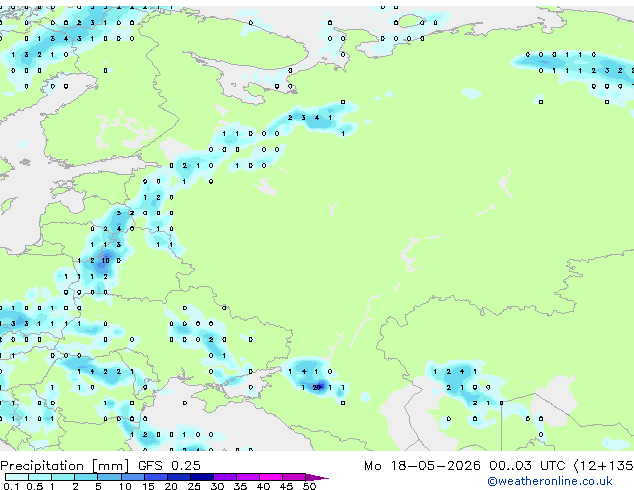Pick the 5–10 mm blue legend swatch
This screenshot has height=490, width=634.
tap(110, 477)
